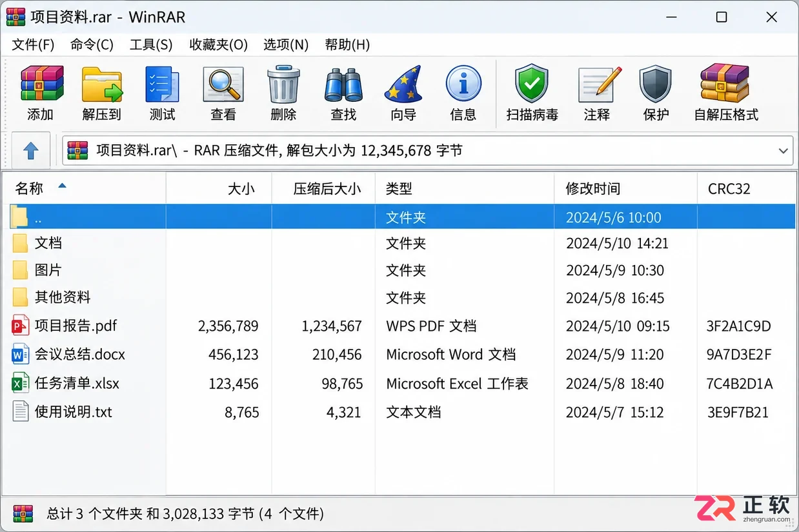
Task: Open the 收藏夹(O) menu
Action: click(x=218, y=44)
